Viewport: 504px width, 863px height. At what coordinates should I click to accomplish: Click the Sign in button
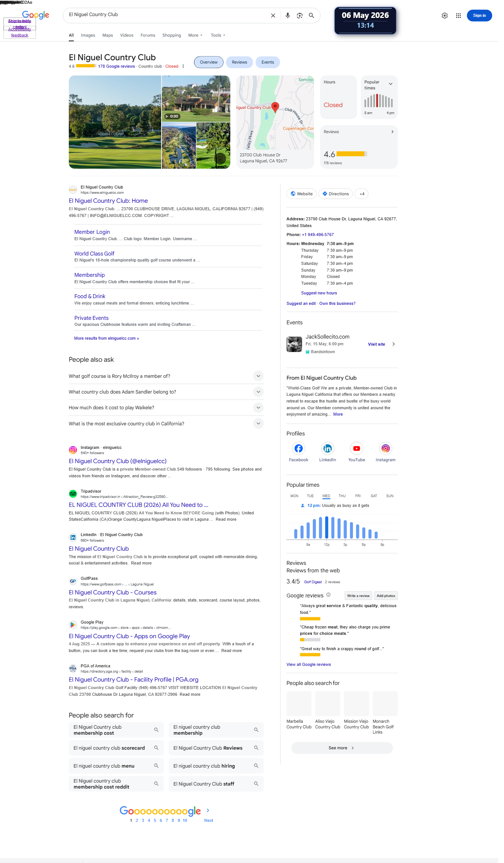[479, 16]
